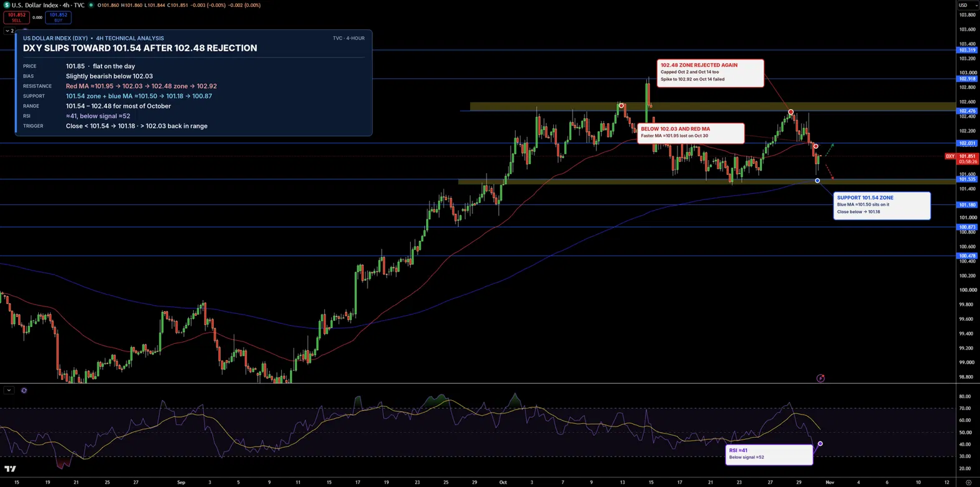Click the 0.000 spread value

click(x=37, y=18)
